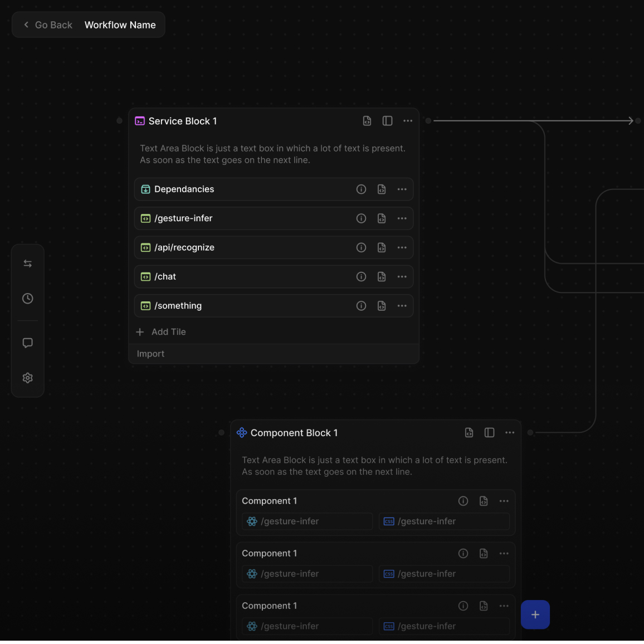Click the code file icon on Service Block 1 header
This screenshot has width=644, height=644.
pyautogui.click(x=367, y=121)
